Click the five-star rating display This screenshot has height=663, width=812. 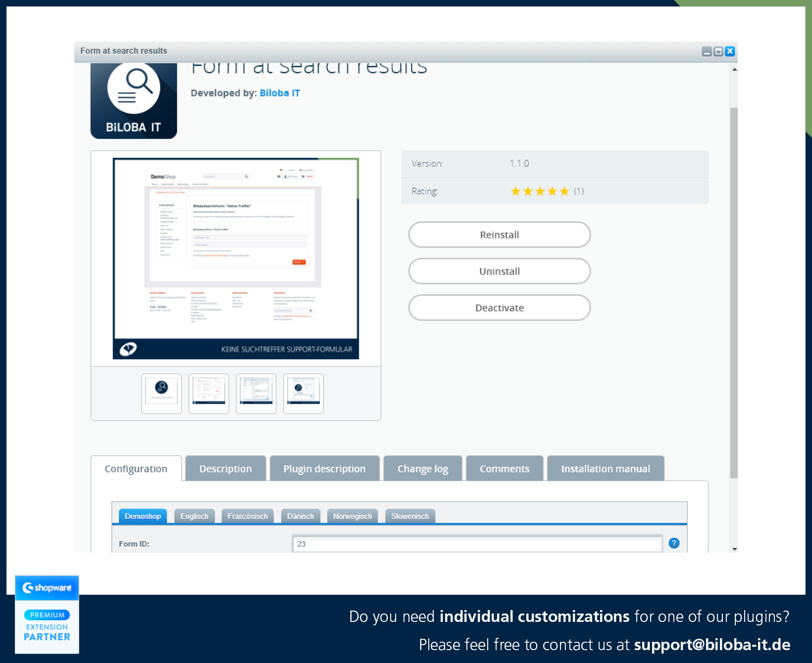[540, 191]
